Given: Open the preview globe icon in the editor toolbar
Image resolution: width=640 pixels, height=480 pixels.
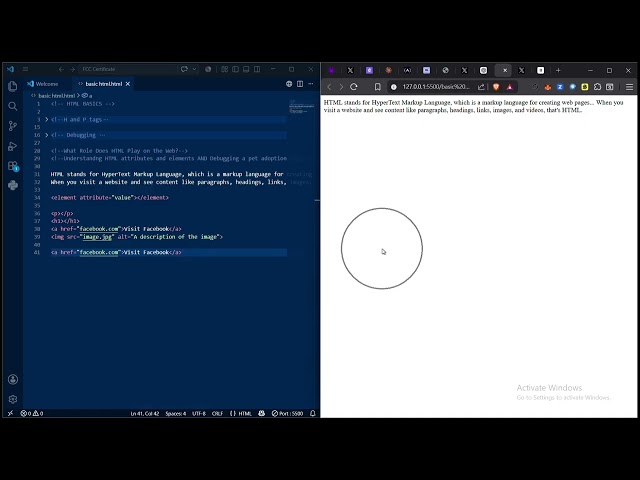Looking at the screenshot, I should tap(289, 84).
